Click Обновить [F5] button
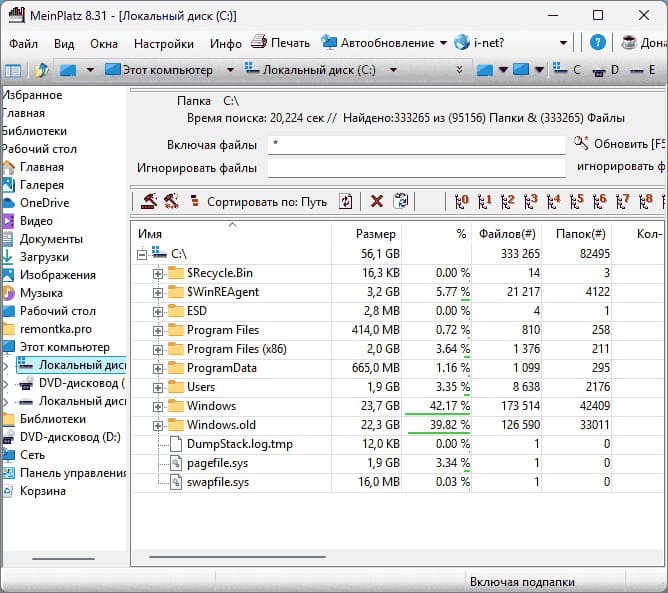Screen dimensions: 668x593 [x=619, y=144]
